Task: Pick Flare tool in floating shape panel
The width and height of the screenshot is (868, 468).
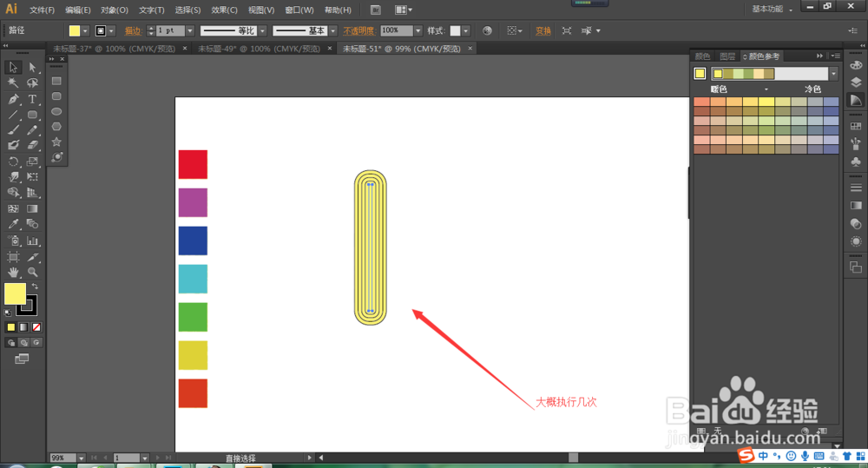Action: click(x=56, y=157)
